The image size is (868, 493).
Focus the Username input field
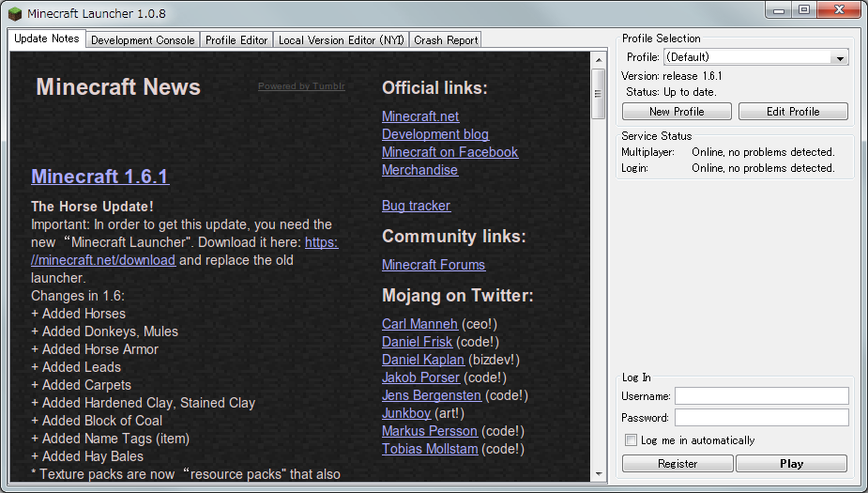tap(762, 395)
